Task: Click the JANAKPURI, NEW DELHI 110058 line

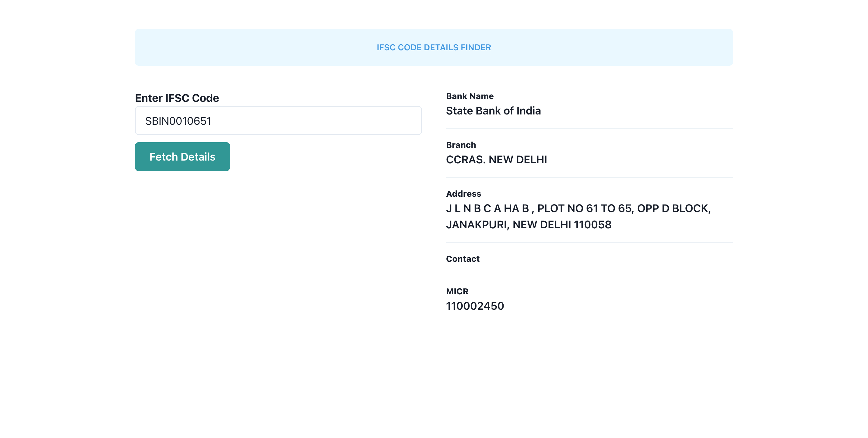Action: tap(528, 224)
